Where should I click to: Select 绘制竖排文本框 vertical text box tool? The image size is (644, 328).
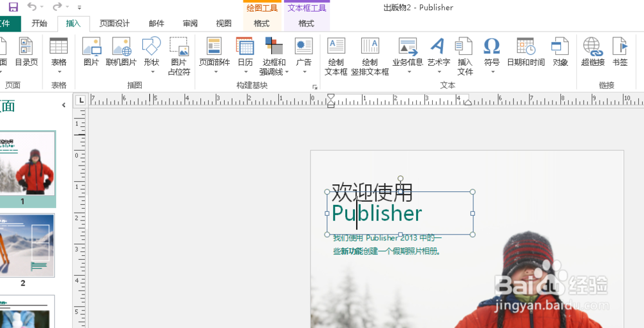[370, 56]
